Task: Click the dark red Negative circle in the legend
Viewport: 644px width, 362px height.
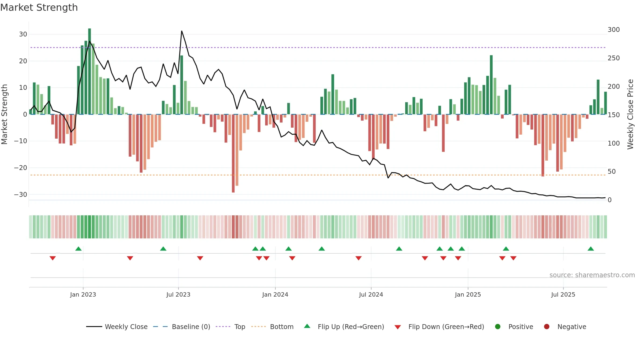Action: pyautogui.click(x=547, y=327)
